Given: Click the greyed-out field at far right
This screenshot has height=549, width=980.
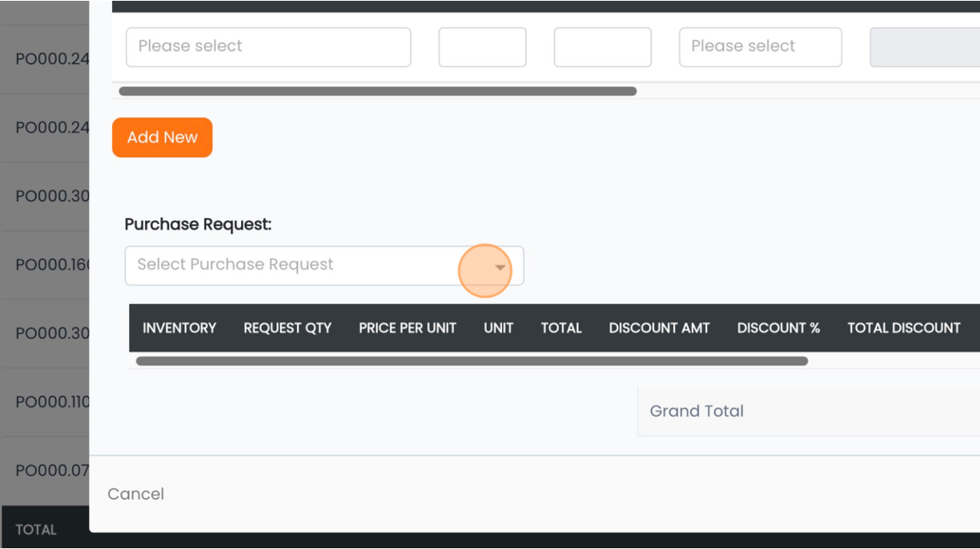Looking at the screenshot, I should click(x=925, y=47).
